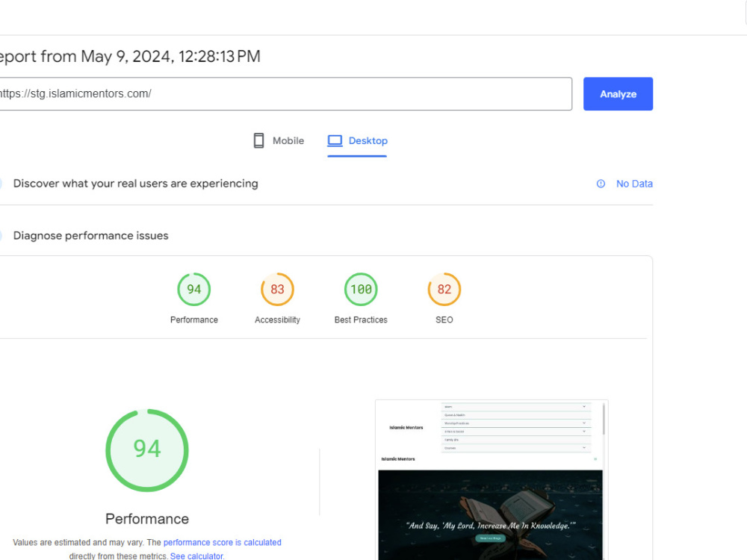Click 'Diagnose performance issues' heading
The image size is (747, 560).
pyautogui.click(x=91, y=236)
